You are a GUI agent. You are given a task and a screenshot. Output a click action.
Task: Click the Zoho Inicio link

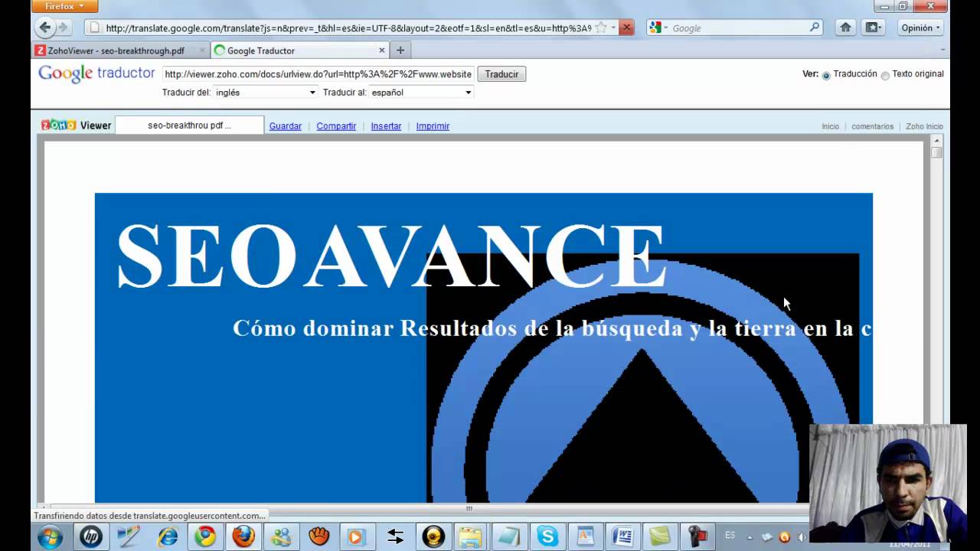[x=924, y=126]
